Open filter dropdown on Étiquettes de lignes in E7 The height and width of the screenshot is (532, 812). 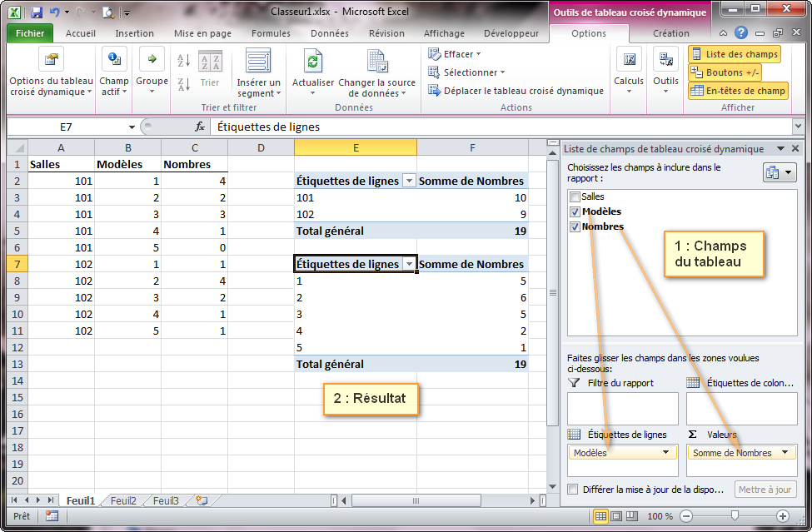coord(409,264)
